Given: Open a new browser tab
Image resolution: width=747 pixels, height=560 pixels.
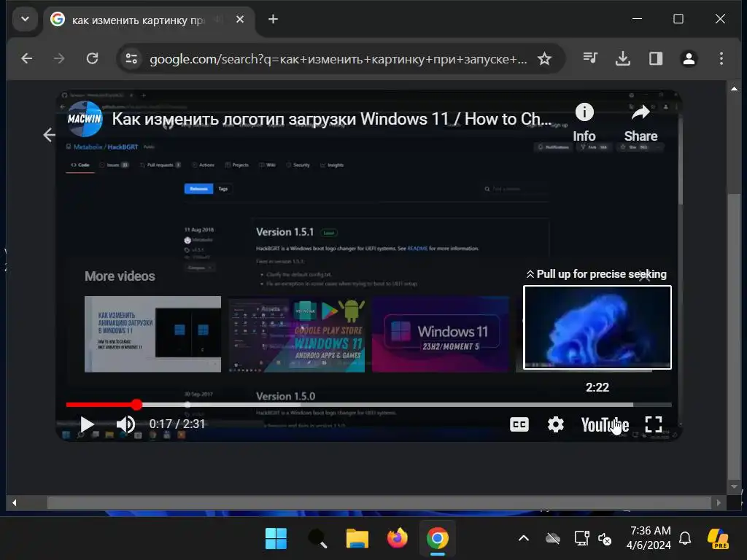Looking at the screenshot, I should (x=273, y=20).
